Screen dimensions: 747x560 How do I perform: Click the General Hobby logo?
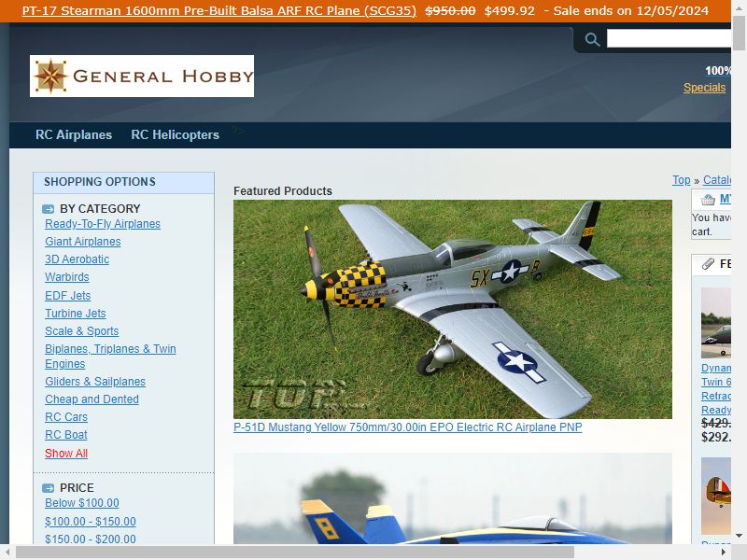coord(142,77)
